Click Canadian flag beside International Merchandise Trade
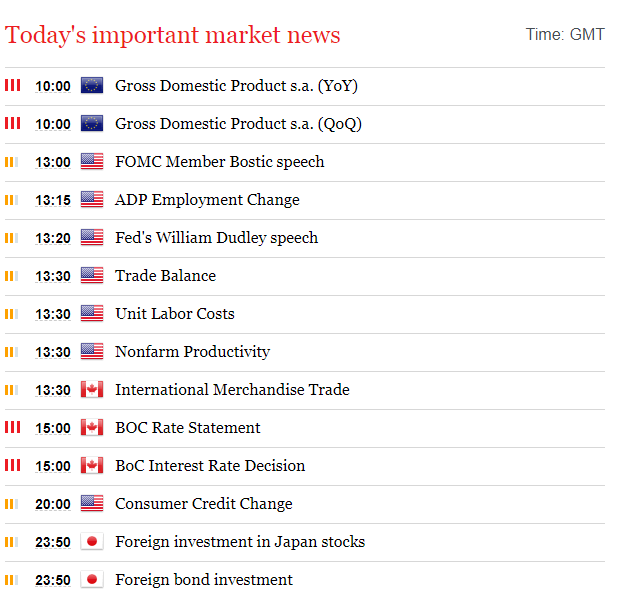Image resolution: width=627 pixels, height=599 pixels. click(92, 390)
